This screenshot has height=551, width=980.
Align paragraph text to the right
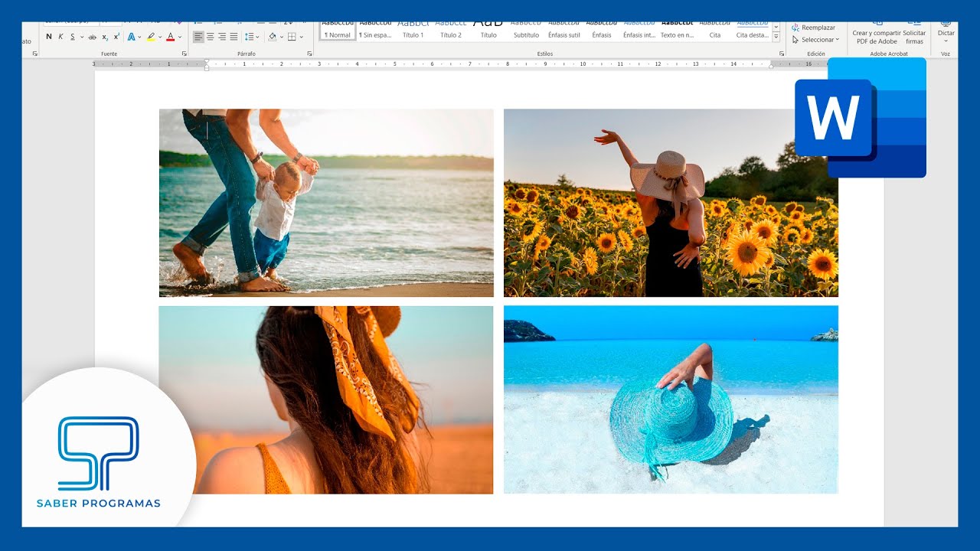click(222, 37)
